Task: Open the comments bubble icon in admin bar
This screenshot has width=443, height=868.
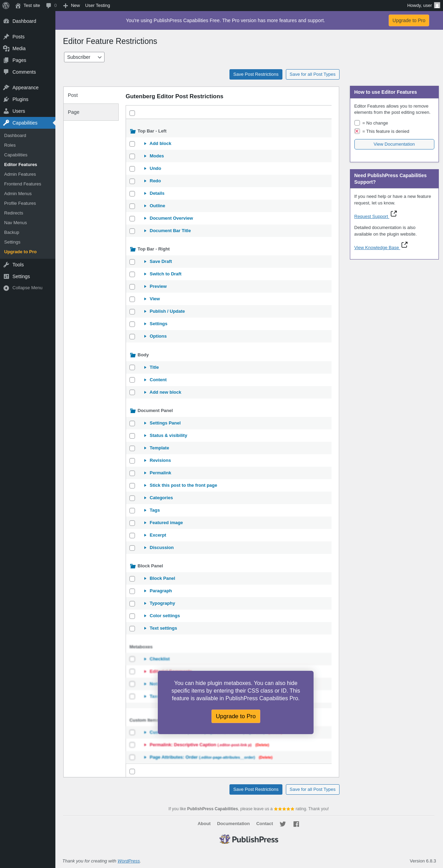Action: 48,6
